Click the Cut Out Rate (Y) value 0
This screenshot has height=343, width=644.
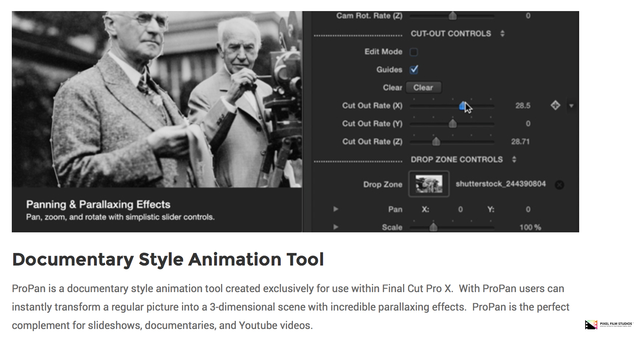(x=528, y=124)
